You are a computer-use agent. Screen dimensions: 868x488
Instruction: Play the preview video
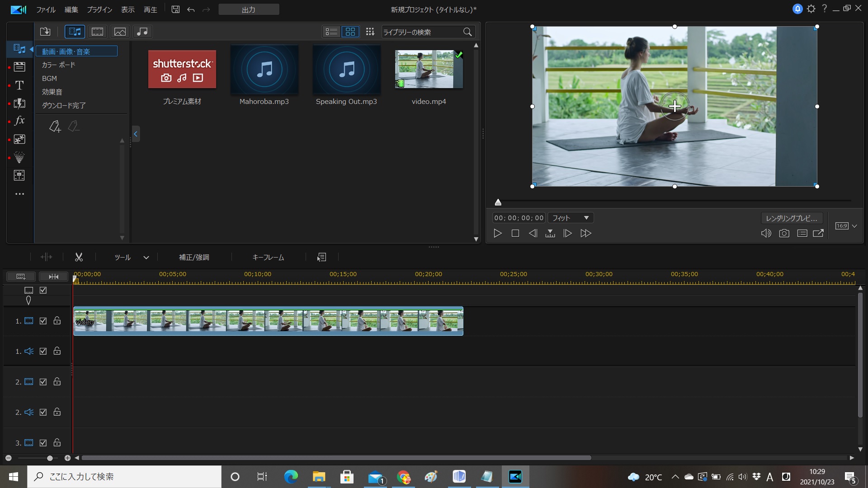(x=497, y=233)
